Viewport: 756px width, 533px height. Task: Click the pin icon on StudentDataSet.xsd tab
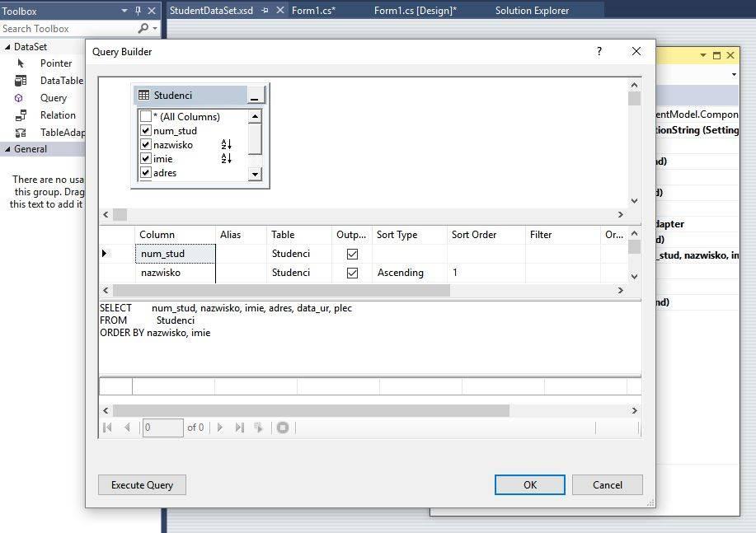[265, 11]
